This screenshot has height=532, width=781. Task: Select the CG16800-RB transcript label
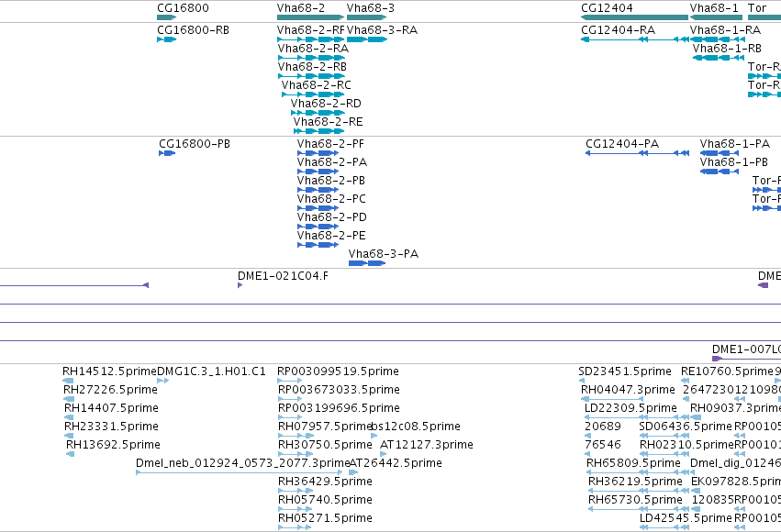click(x=193, y=30)
